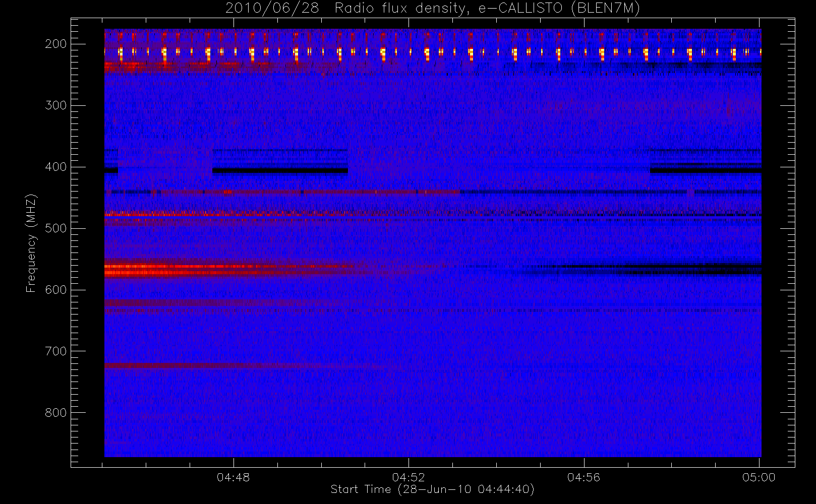Click the 'Start Time (28-Jun-10 04:44:40)' label
The height and width of the screenshot is (504, 816).
(x=433, y=489)
